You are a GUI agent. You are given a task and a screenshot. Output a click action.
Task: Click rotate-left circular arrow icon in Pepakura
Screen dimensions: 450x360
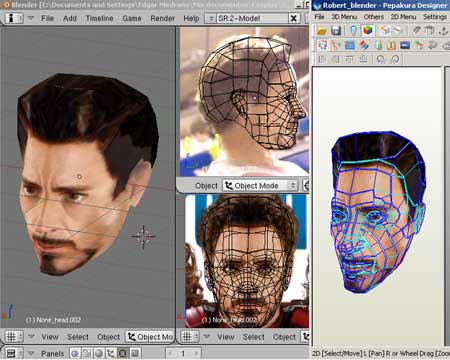tap(381, 59)
